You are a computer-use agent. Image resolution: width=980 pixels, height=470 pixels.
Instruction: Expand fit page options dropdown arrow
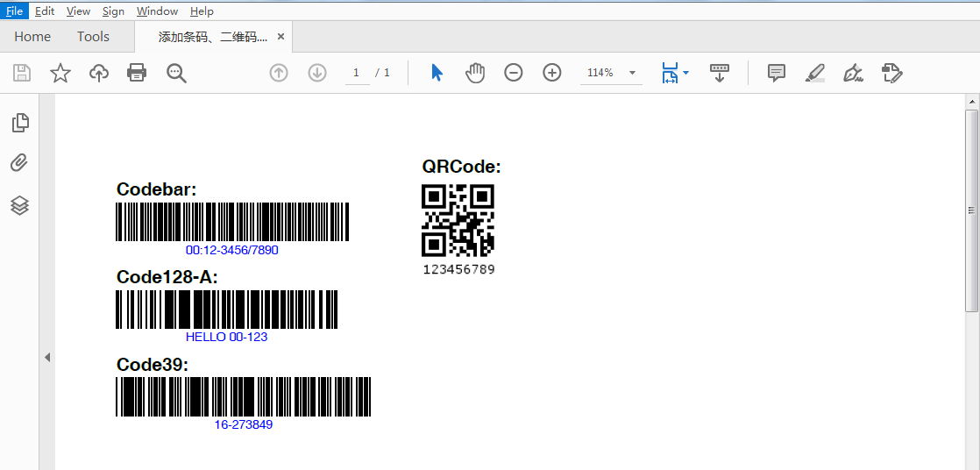point(686,73)
